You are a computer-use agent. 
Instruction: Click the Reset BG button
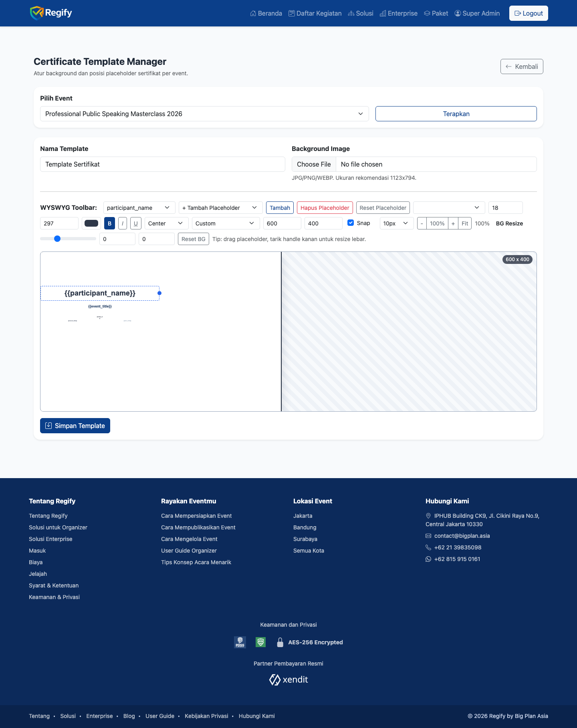[193, 239]
